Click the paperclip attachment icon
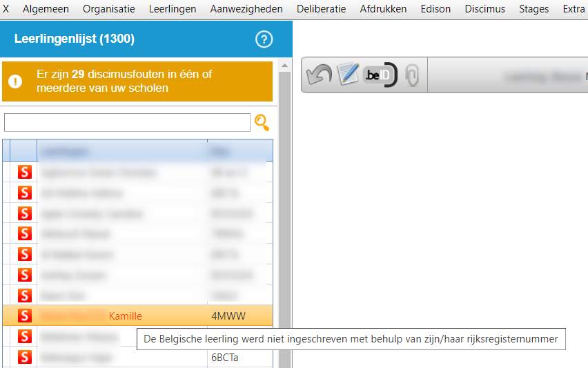This screenshot has height=368, width=588. click(412, 75)
